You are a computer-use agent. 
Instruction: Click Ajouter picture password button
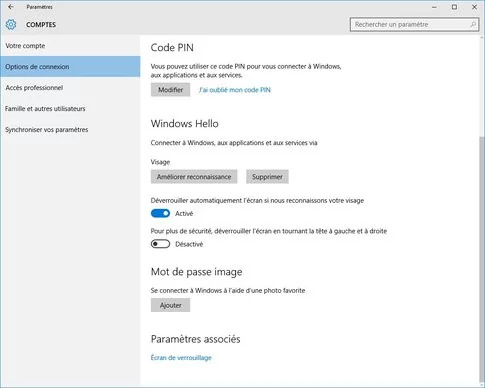[x=170, y=305]
